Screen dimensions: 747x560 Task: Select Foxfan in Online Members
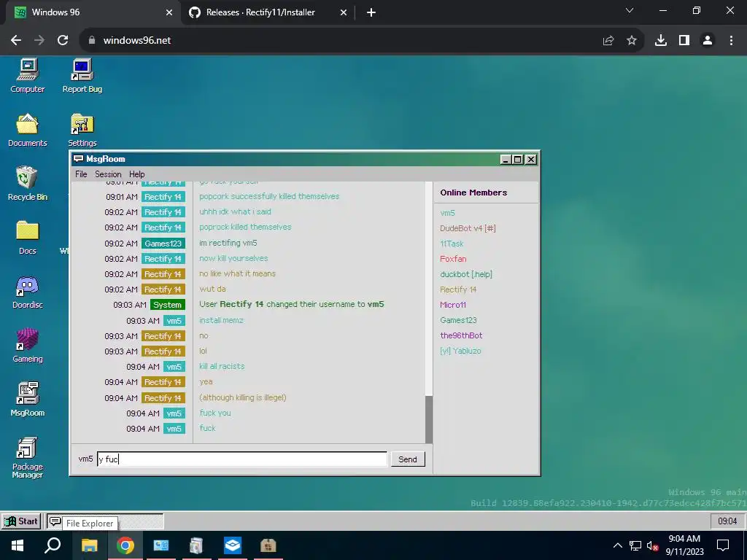point(453,259)
